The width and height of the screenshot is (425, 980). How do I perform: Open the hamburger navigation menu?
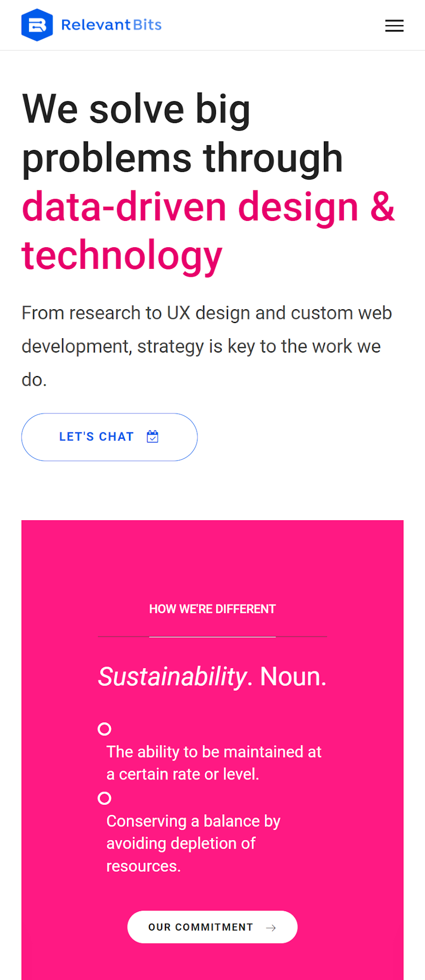394,26
